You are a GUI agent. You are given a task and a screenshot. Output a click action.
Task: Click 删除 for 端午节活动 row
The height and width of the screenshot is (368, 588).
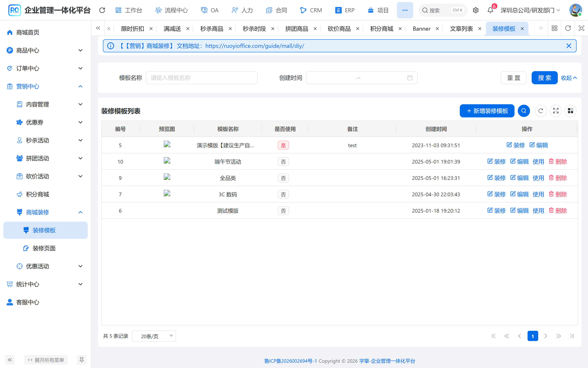point(558,162)
